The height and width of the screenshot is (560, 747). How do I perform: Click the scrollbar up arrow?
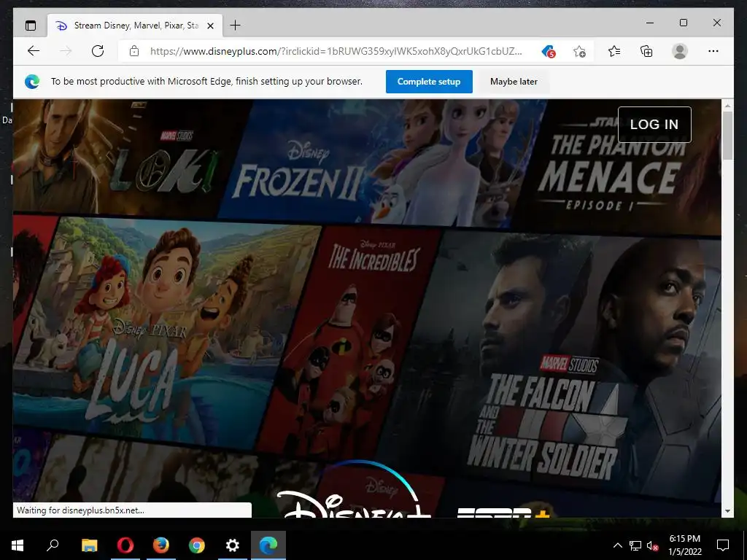tap(727, 105)
